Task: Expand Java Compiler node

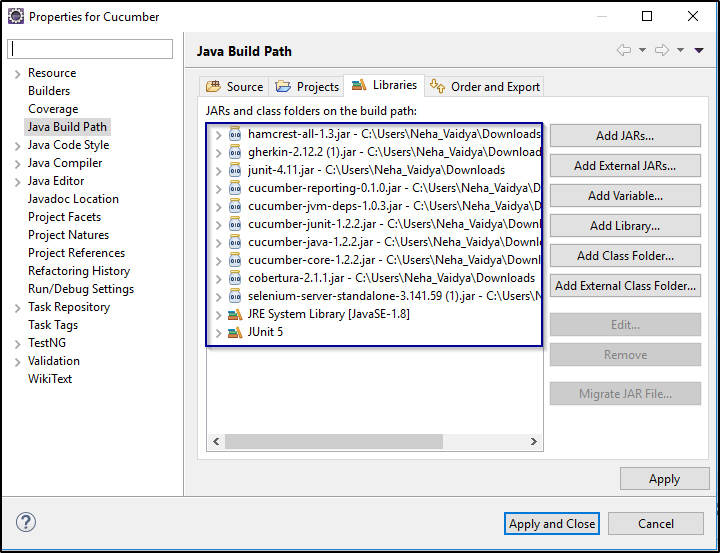Action: tap(17, 164)
